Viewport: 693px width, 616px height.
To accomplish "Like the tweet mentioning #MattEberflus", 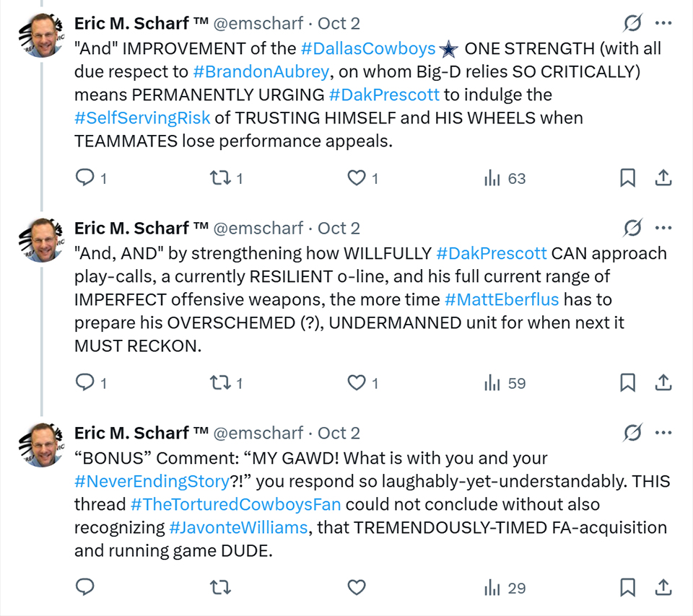I will 357,383.
